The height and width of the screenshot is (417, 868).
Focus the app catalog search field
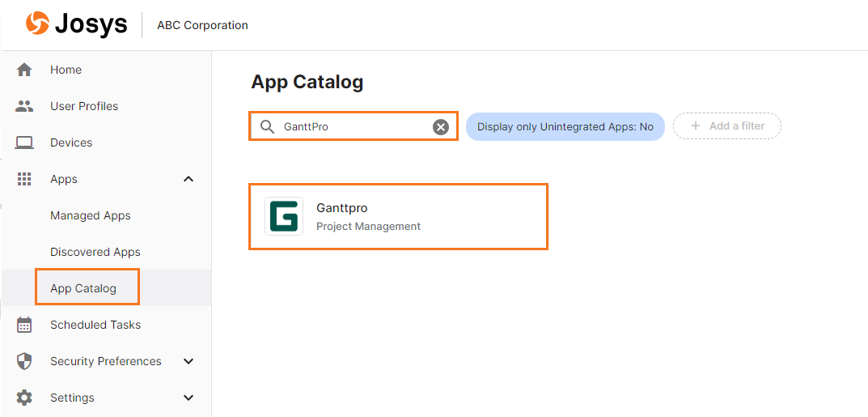click(x=354, y=127)
